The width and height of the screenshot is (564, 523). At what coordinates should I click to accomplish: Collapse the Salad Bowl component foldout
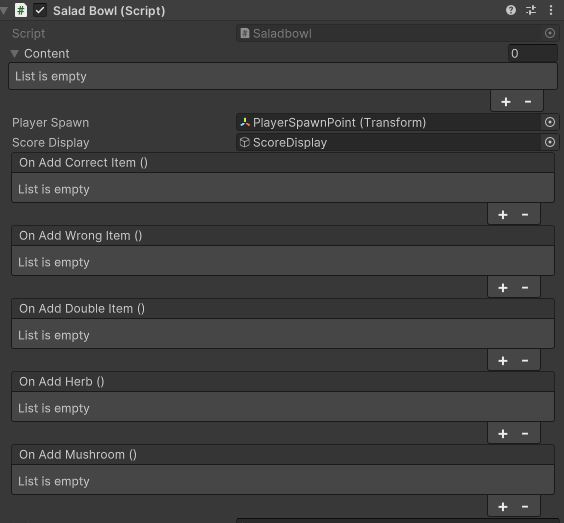point(4,10)
